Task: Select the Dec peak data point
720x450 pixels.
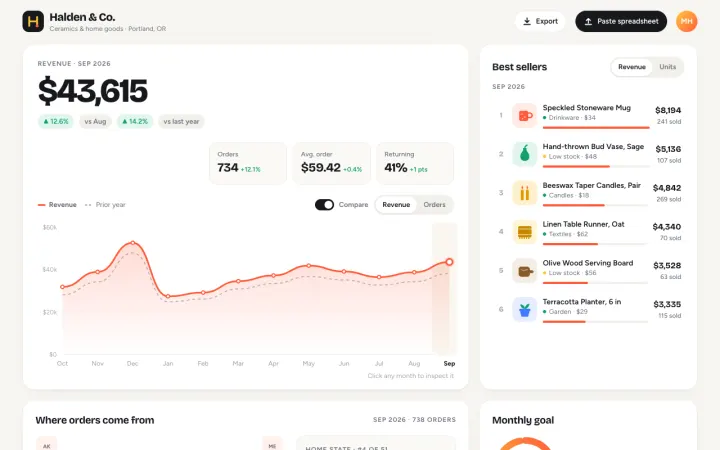Action: [133, 242]
